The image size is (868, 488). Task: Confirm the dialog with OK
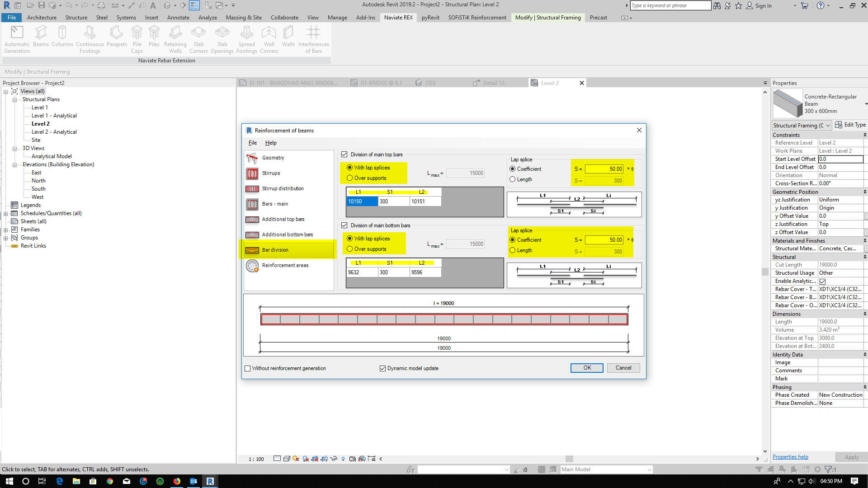586,368
